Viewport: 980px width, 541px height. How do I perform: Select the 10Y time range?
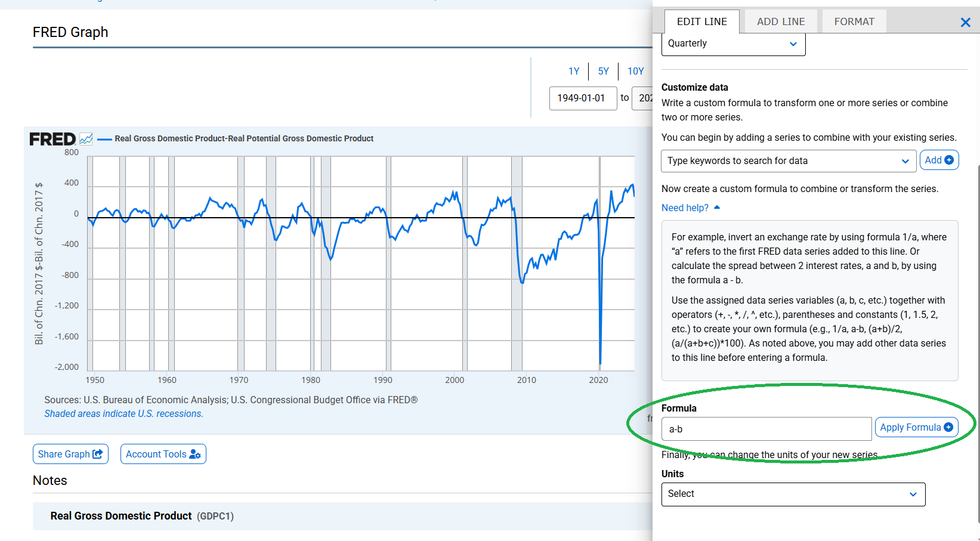point(635,71)
